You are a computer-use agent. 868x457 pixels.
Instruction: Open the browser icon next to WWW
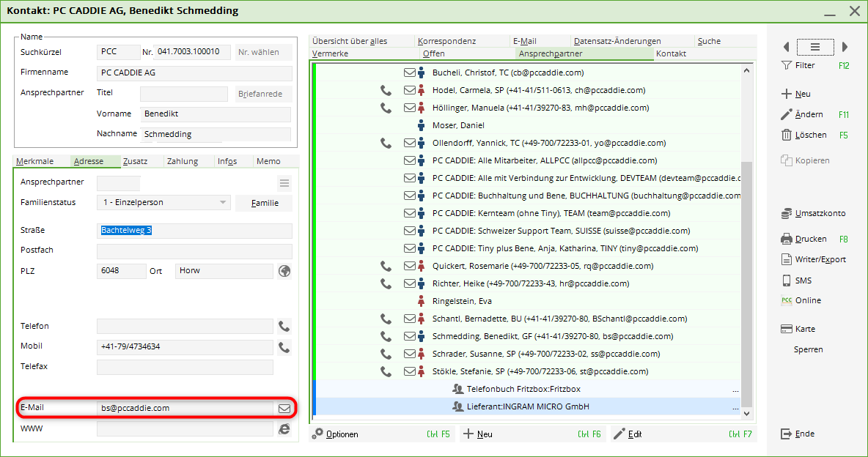coord(284,429)
